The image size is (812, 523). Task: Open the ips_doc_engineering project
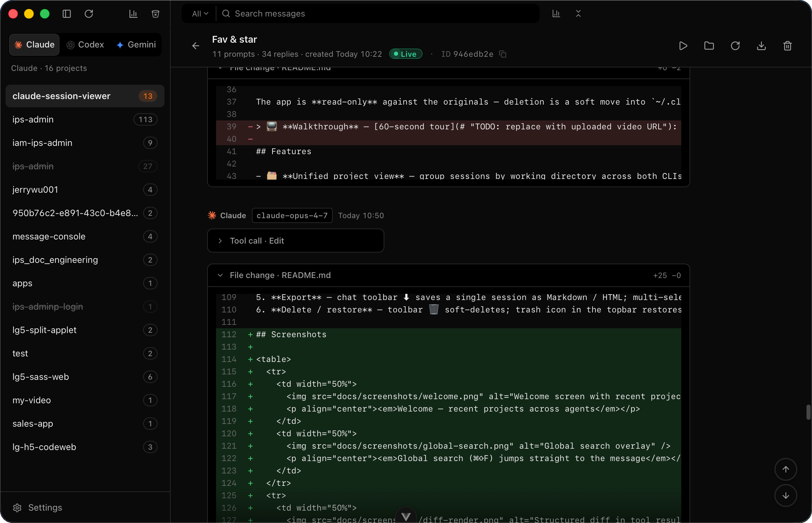coord(85,260)
